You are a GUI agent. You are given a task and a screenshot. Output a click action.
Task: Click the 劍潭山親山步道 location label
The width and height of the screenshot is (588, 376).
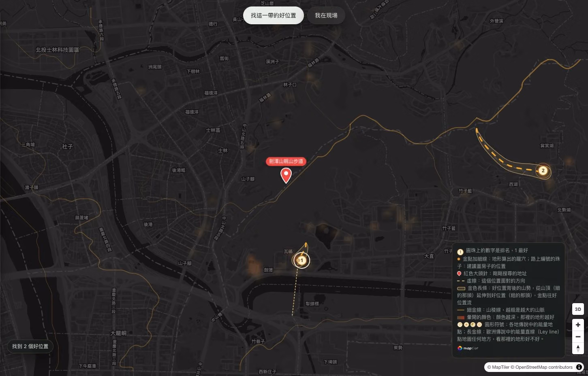(x=286, y=161)
